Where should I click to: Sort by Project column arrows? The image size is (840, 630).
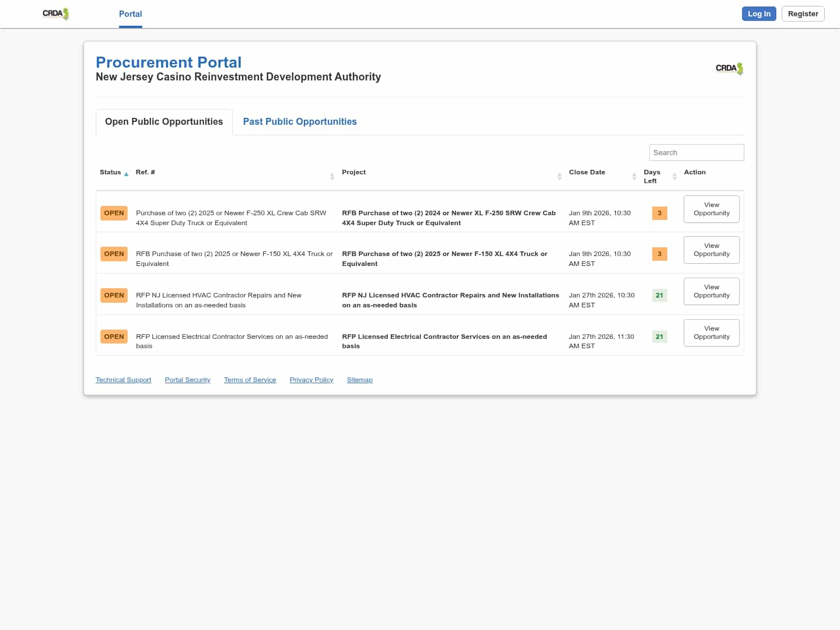click(x=559, y=176)
